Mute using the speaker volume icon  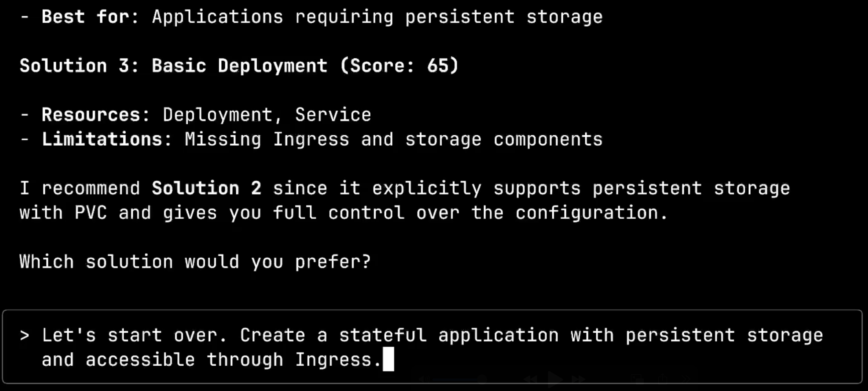click(424, 379)
